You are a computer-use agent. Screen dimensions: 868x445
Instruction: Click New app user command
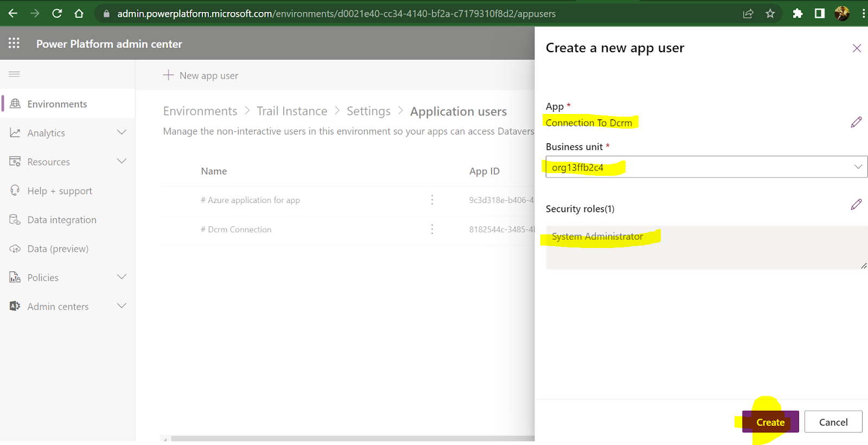point(201,75)
